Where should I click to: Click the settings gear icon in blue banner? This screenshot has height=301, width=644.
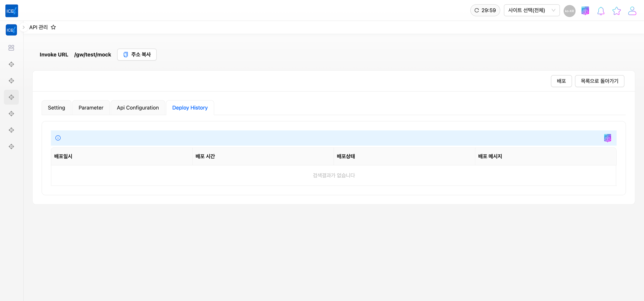(608, 138)
